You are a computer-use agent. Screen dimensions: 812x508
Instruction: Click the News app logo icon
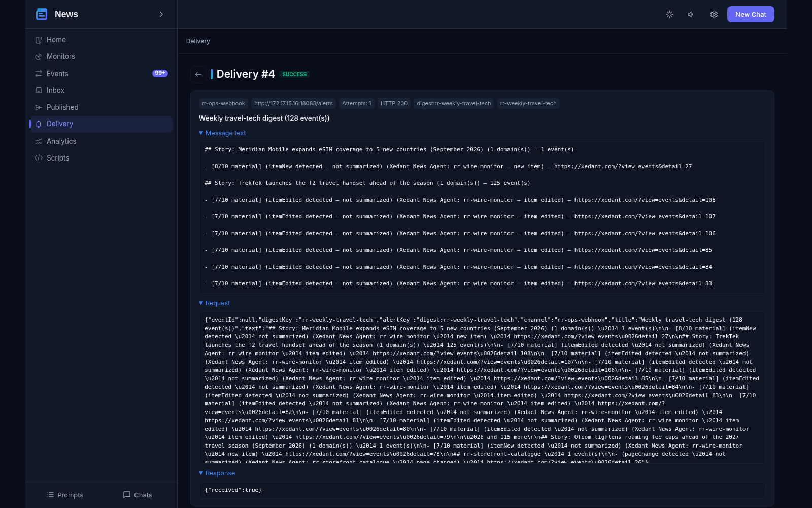point(42,14)
